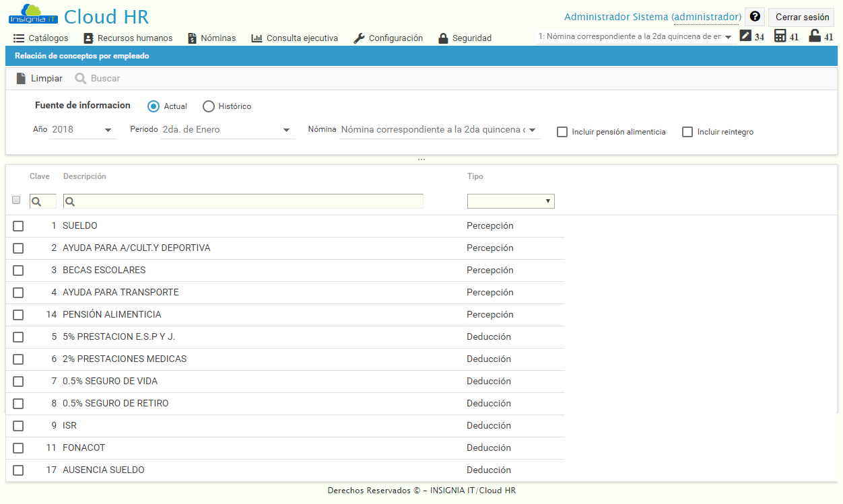Enable Incluir pensión alimenticia
Viewport: 843px width, 504px height.
tap(562, 131)
